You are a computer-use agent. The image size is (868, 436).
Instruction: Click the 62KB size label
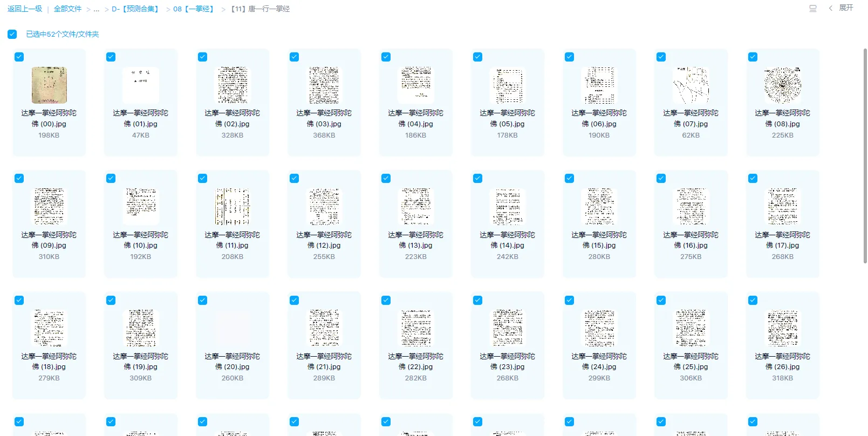click(x=691, y=135)
